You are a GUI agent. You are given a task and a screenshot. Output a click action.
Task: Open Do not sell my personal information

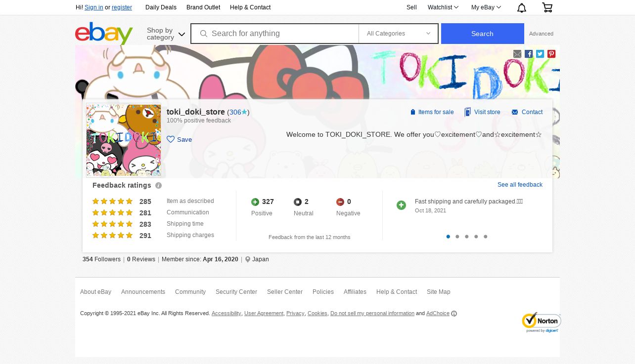372,314
